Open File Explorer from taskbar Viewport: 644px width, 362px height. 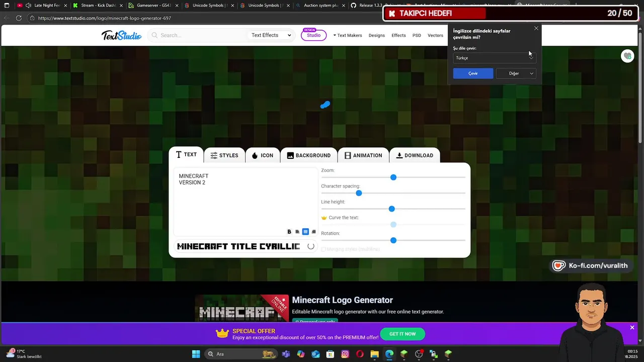click(x=374, y=354)
